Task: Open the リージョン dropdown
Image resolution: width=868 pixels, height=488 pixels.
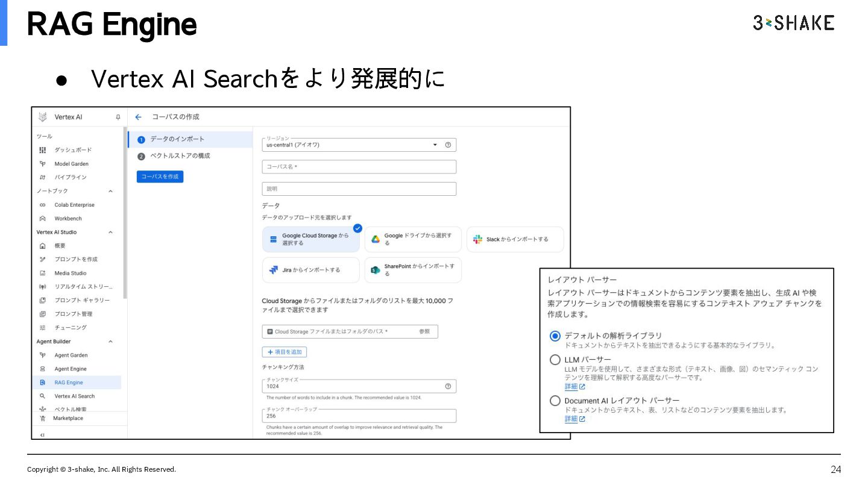Action: [359, 145]
